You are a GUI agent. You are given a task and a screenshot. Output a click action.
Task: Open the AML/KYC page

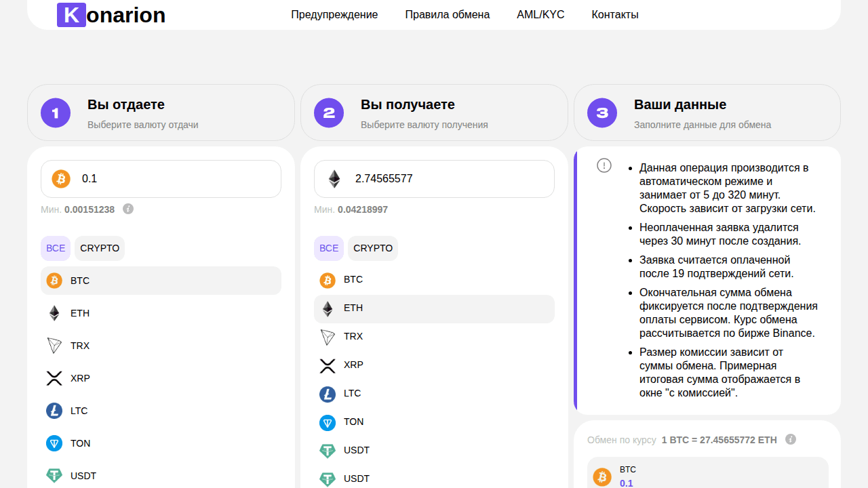point(540,15)
